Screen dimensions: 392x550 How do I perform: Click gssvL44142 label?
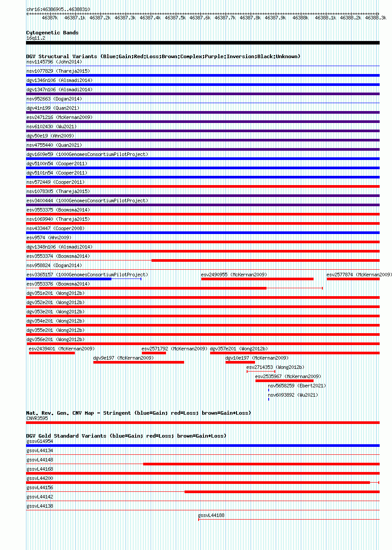tap(40, 497)
